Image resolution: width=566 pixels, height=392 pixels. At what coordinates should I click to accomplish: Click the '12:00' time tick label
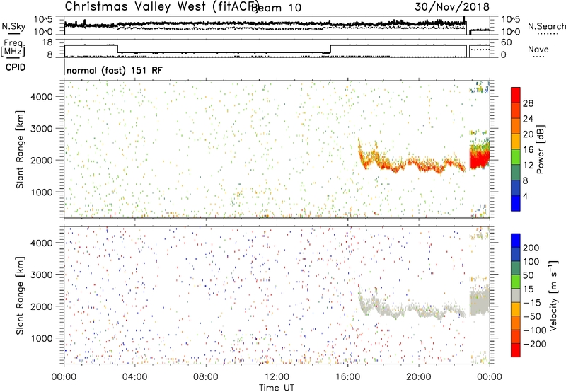tap(277, 377)
